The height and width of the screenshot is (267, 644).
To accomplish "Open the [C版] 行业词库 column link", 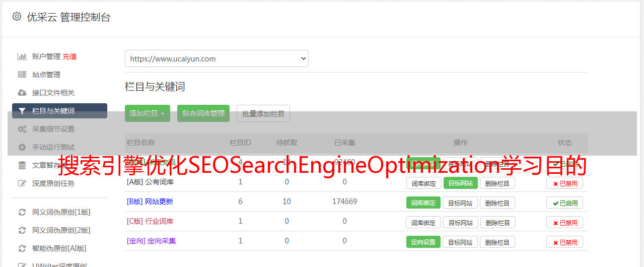I will tap(150, 221).
